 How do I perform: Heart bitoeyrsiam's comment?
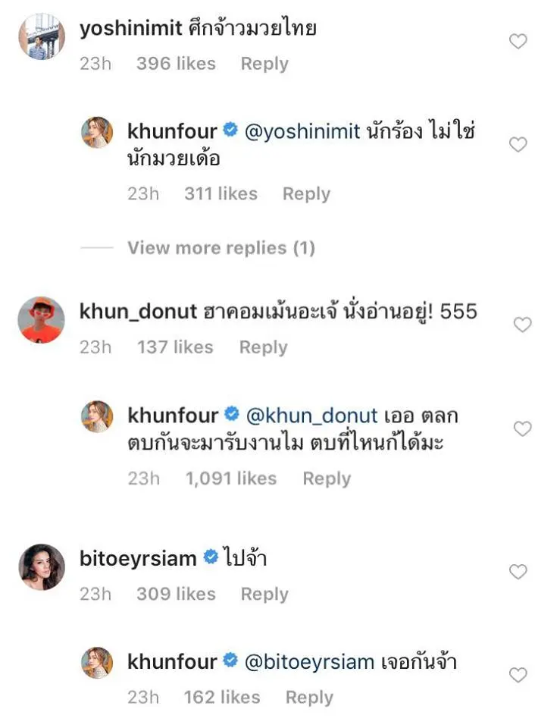518,572
